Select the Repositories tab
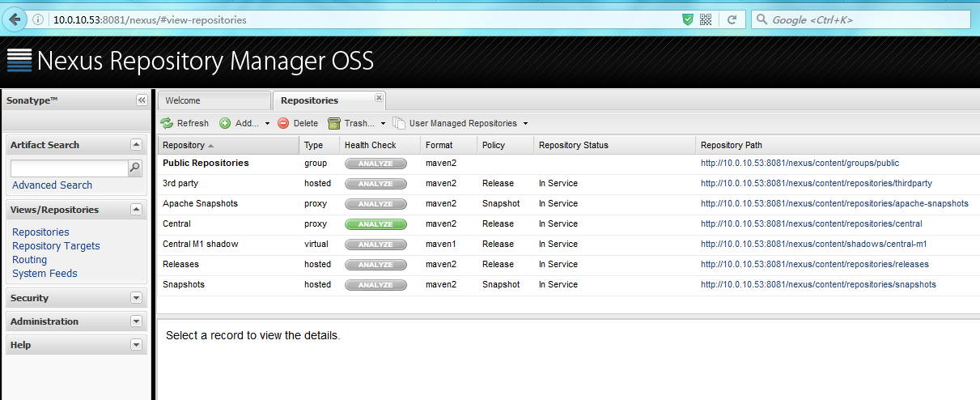This screenshot has height=400, width=980. tap(329, 100)
